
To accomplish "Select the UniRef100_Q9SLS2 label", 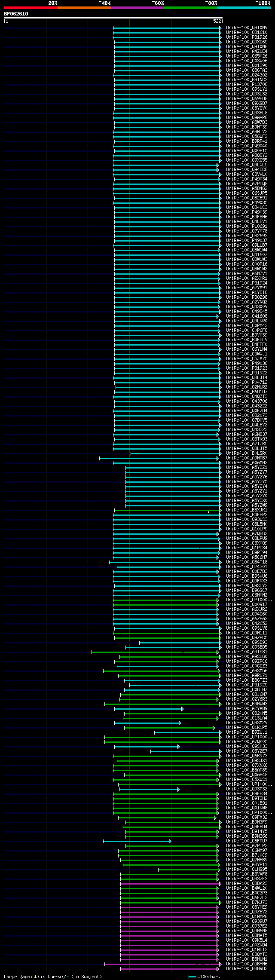I will (x=247, y=94).
